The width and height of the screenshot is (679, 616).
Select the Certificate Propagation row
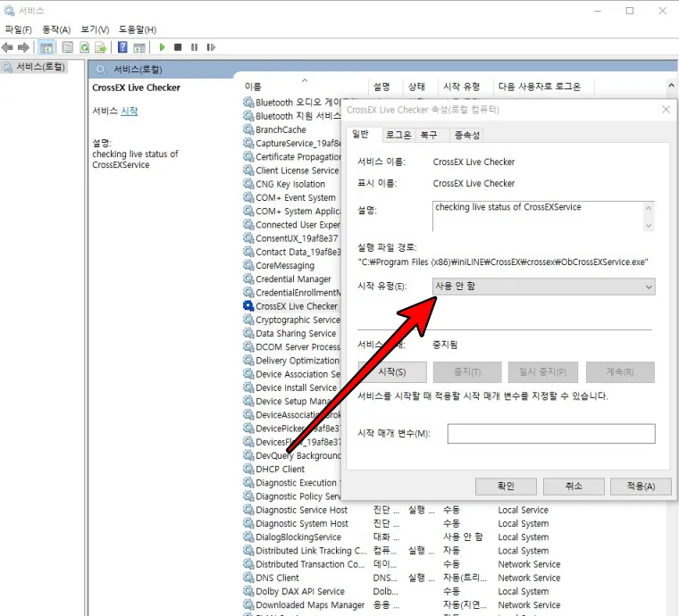pyautogui.click(x=292, y=156)
